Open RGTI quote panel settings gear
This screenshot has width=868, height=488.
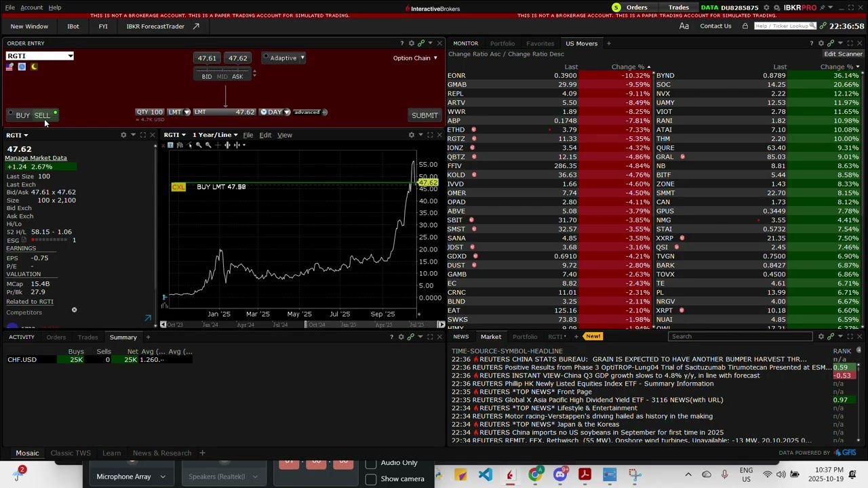(x=123, y=135)
